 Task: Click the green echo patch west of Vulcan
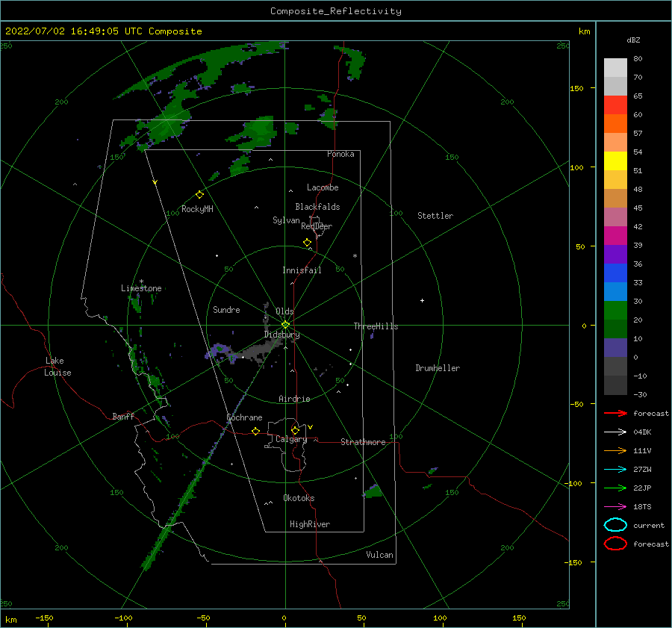[x=373, y=491]
